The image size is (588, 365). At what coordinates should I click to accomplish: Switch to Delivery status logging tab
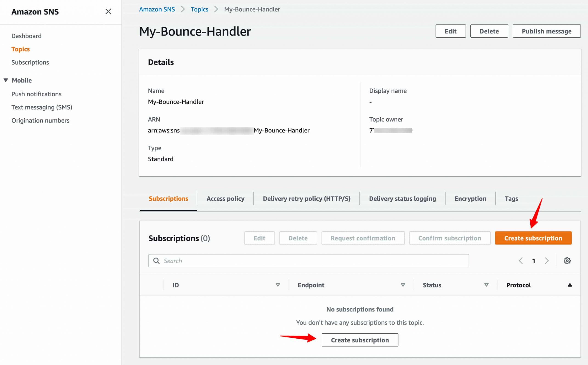(x=403, y=199)
